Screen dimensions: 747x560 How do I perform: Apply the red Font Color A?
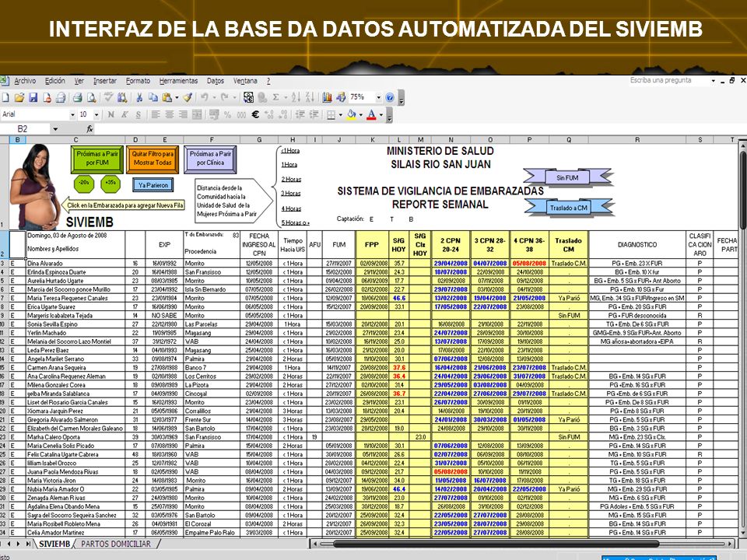pyautogui.click(x=372, y=115)
